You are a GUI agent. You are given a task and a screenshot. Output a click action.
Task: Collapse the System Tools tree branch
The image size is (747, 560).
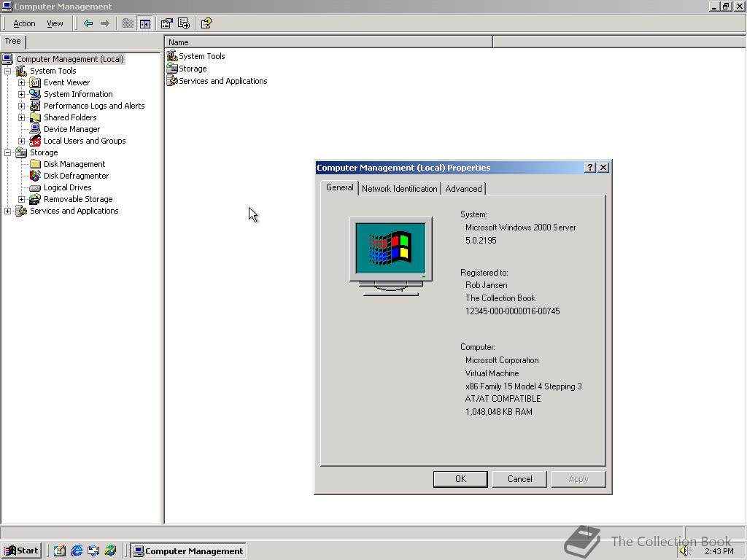pyautogui.click(x=8, y=70)
